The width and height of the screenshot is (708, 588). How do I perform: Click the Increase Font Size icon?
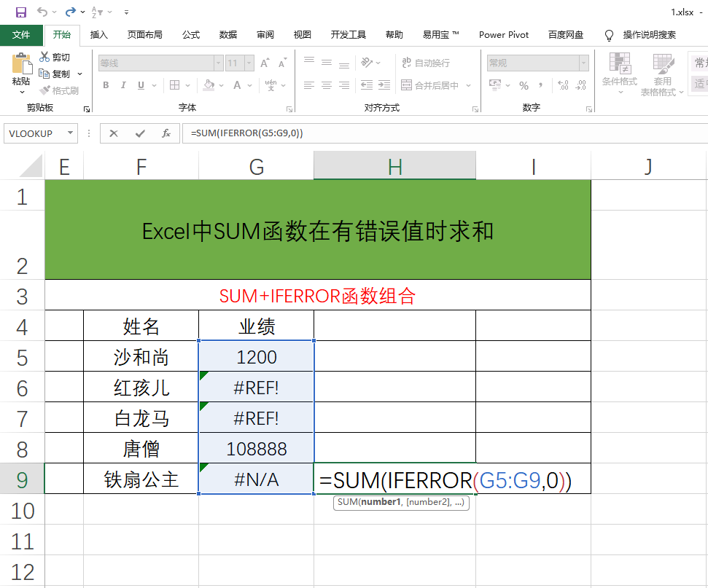tap(265, 63)
